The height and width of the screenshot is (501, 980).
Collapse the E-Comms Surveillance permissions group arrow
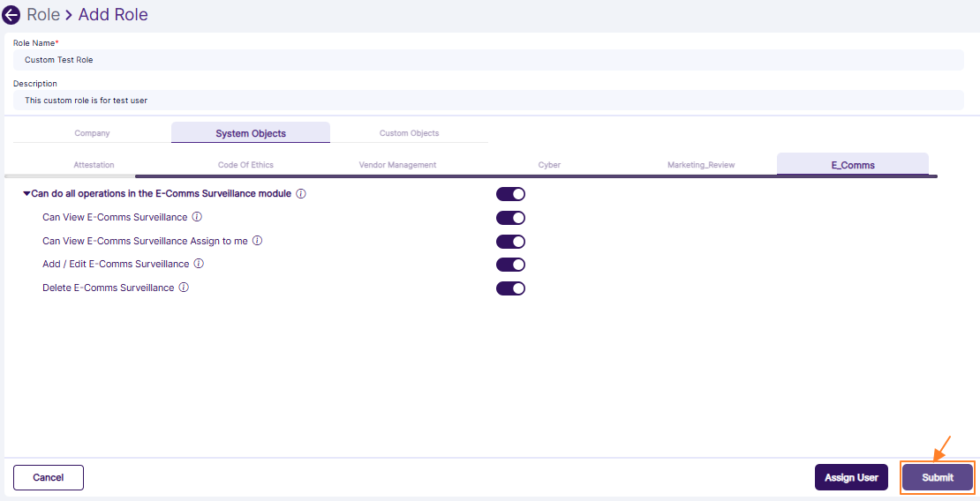(x=26, y=194)
